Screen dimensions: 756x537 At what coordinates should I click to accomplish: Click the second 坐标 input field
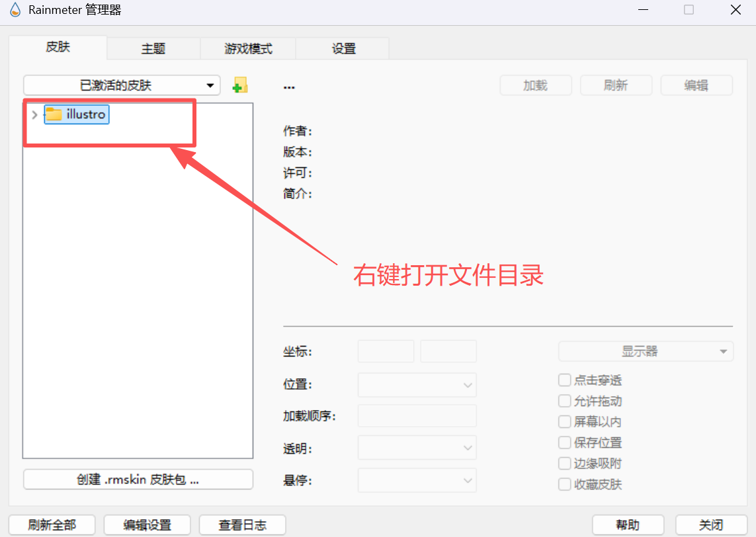(448, 351)
